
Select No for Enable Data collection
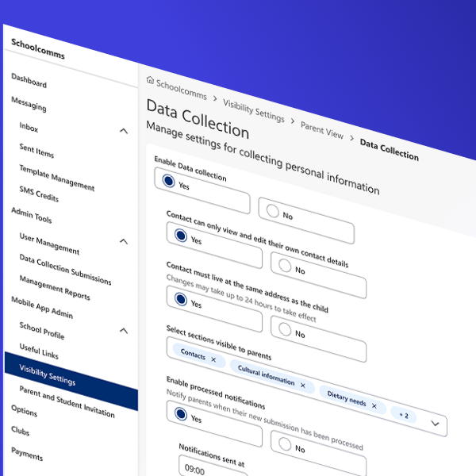point(272,211)
